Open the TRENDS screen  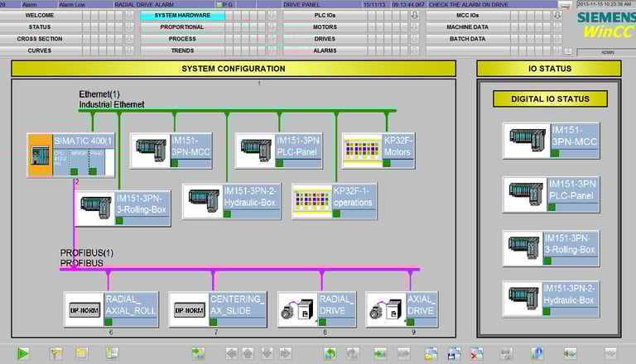[182, 50]
